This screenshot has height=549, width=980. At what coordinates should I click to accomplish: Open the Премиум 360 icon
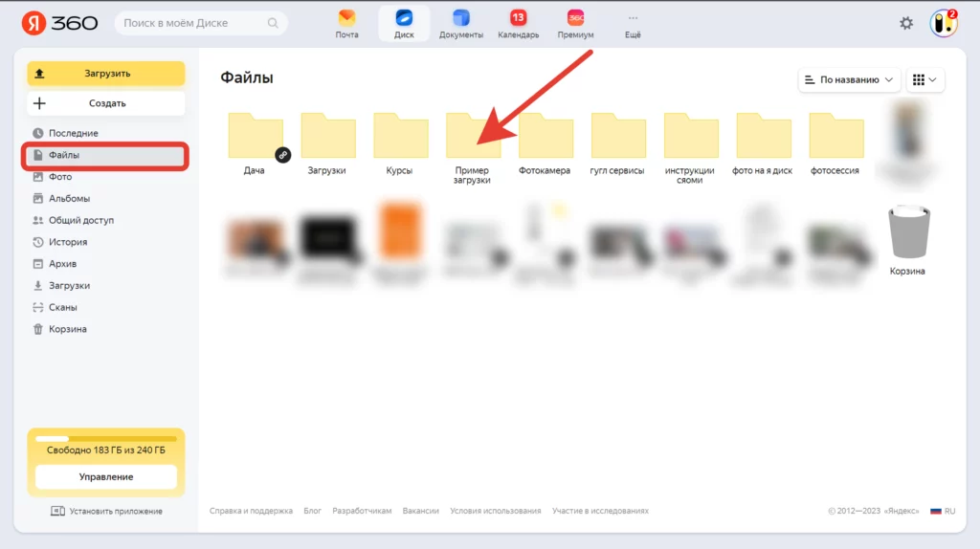(575, 23)
